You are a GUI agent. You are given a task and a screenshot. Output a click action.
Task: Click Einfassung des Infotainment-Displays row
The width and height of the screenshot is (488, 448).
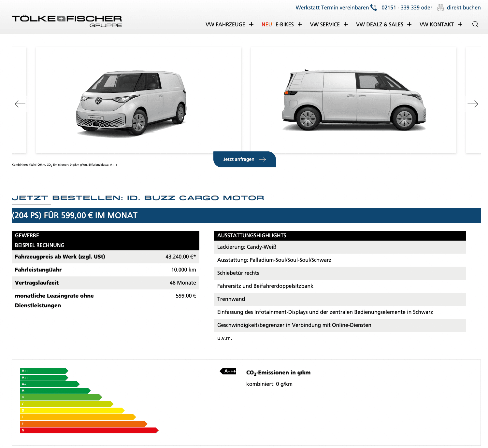pyautogui.click(x=340, y=312)
